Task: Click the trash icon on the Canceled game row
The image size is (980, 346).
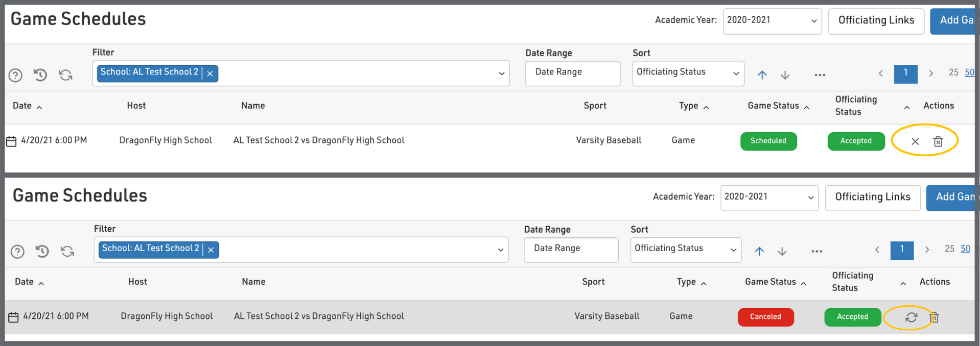Action: click(x=935, y=317)
